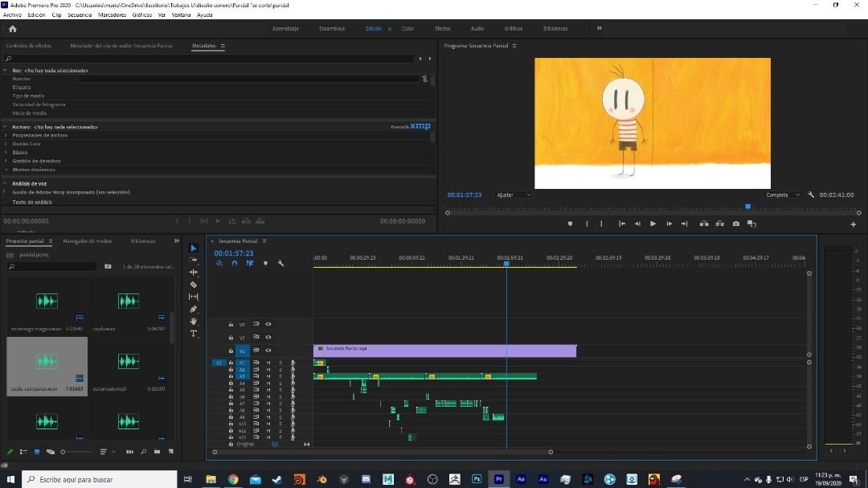Screen dimensions: 868x488
Task: Switch to the Color workspace
Action: click(407, 29)
